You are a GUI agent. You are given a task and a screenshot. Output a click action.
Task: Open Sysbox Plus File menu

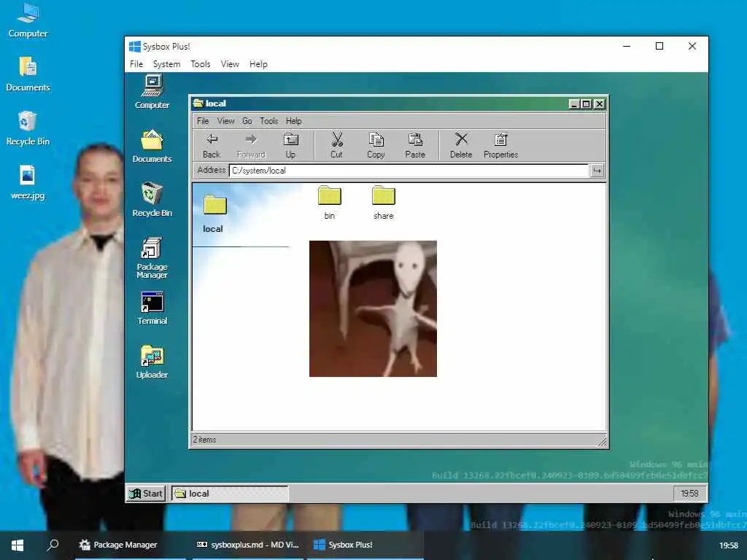136,64
